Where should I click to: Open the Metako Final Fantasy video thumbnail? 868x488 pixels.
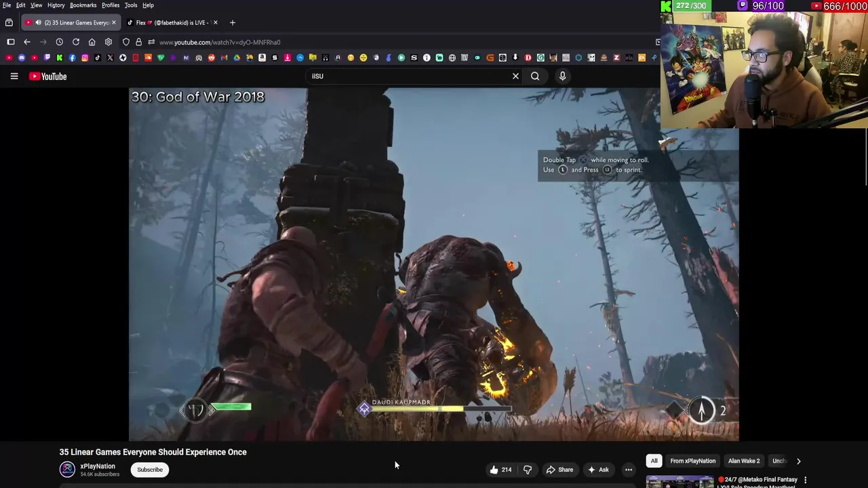679,481
